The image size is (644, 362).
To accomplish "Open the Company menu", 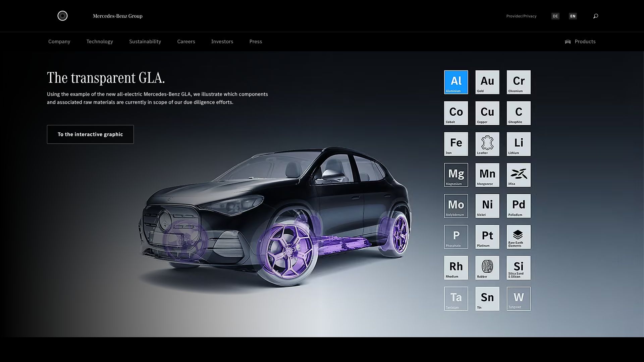I will 59,42.
